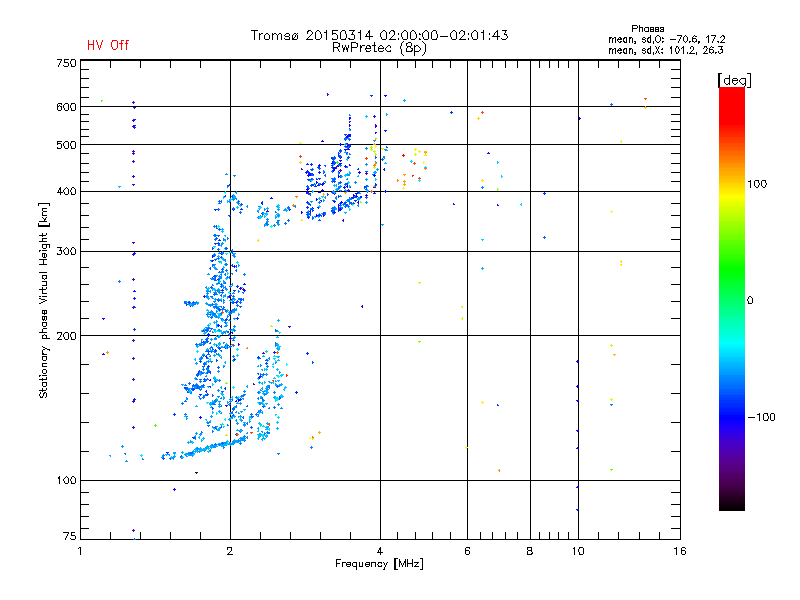Image resolution: width=800 pixels, height=600 pixels.
Task: Select the 'mean, sd,X: 101.2, 26.3' line
Action: (x=665, y=50)
